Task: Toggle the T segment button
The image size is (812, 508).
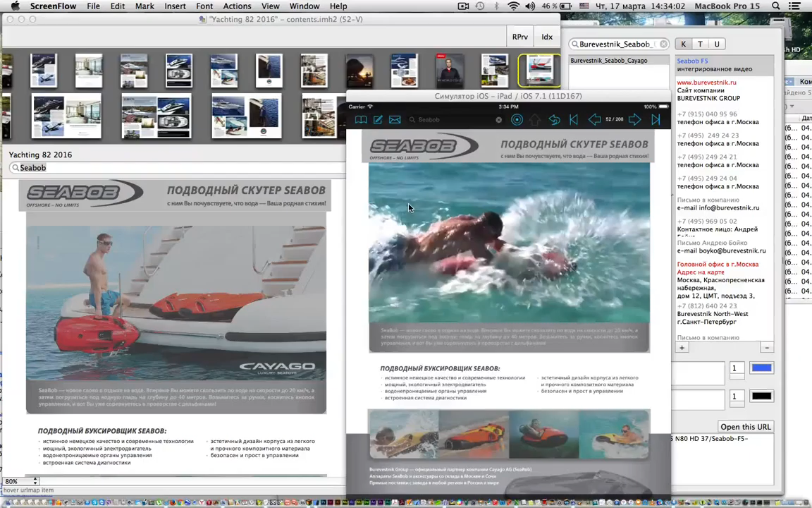Action: pyautogui.click(x=700, y=44)
